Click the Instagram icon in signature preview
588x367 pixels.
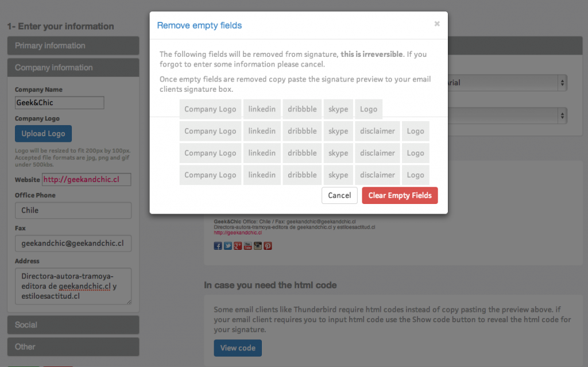click(258, 246)
